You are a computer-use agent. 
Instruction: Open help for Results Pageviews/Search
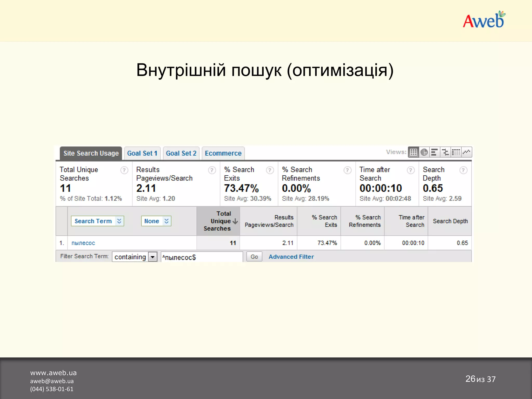212,170
